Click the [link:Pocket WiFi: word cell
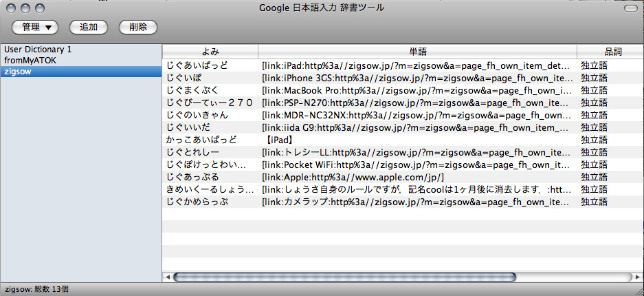This screenshot has height=296, width=644. click(418, 165)
